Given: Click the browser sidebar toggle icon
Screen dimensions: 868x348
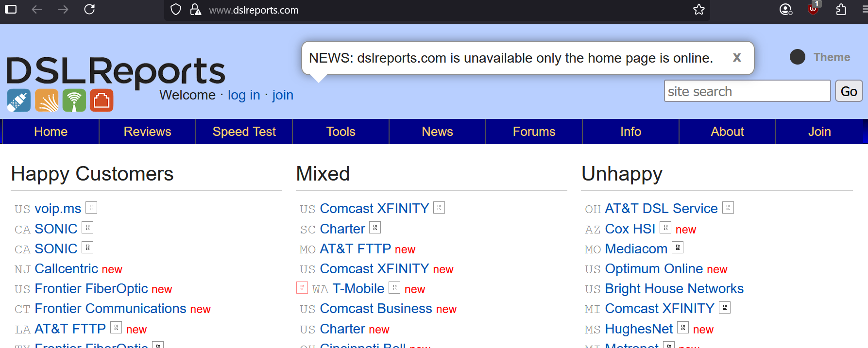Looking at the screenshot, I should pyautogui.click(x=11, y=9).
